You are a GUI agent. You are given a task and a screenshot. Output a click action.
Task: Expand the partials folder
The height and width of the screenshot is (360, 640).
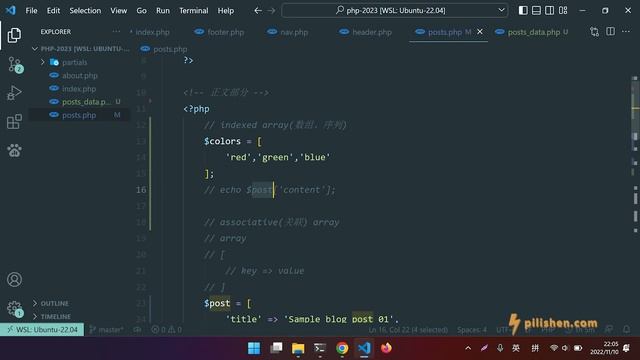point(42,62)
